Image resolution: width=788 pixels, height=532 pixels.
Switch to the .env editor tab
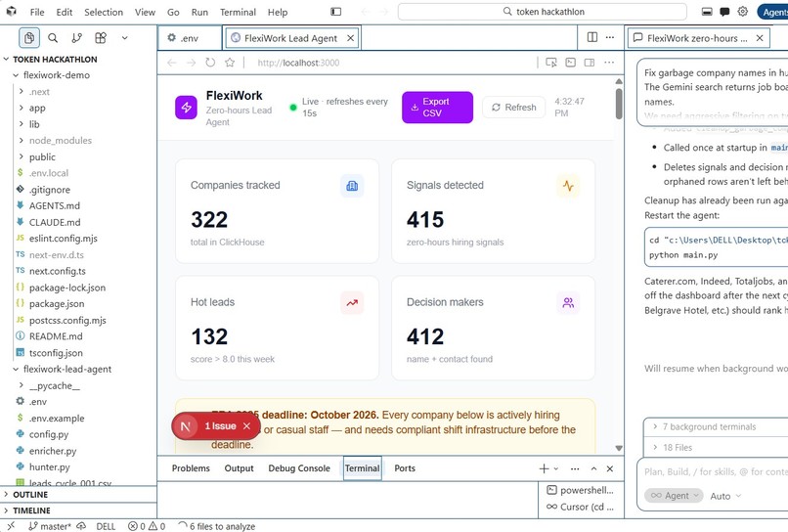pos(190,38)
